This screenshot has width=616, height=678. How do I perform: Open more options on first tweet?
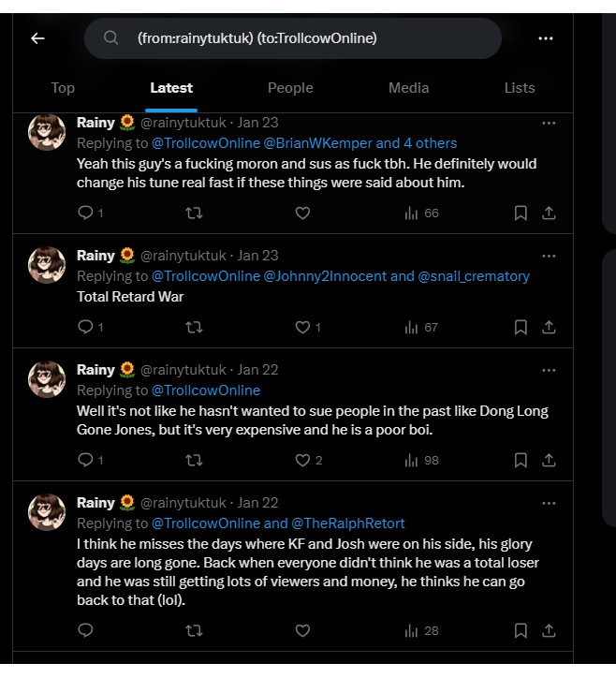(549, 123)
